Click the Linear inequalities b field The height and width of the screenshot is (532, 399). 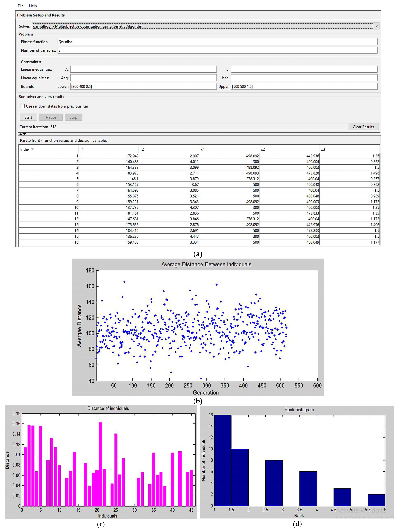click(x=304, y=69)
